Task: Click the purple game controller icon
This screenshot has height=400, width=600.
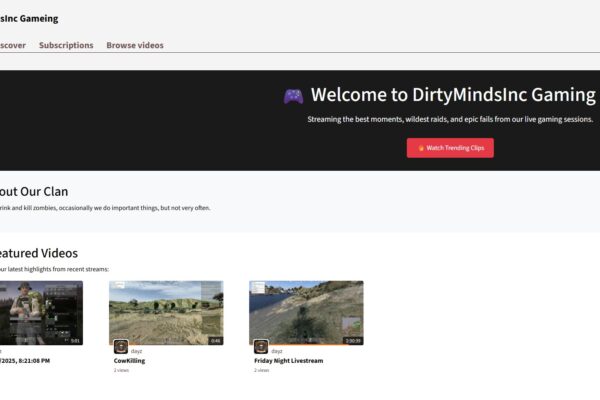Action: click(x=293, y=96)
